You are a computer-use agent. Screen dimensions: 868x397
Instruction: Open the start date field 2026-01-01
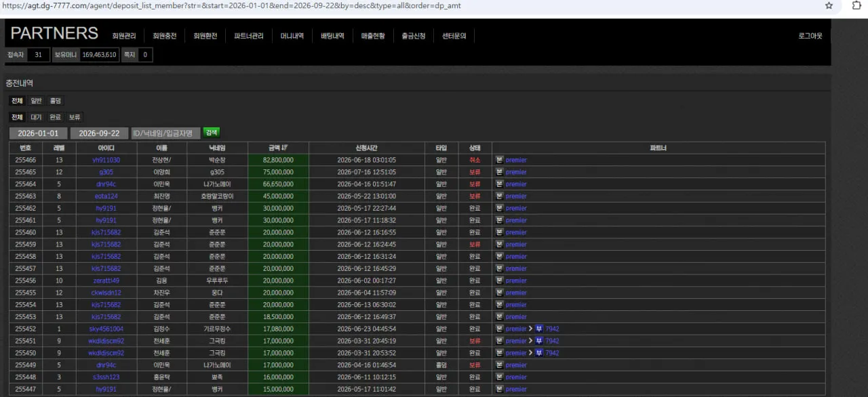pyautogui.click(x=38, y=133)
